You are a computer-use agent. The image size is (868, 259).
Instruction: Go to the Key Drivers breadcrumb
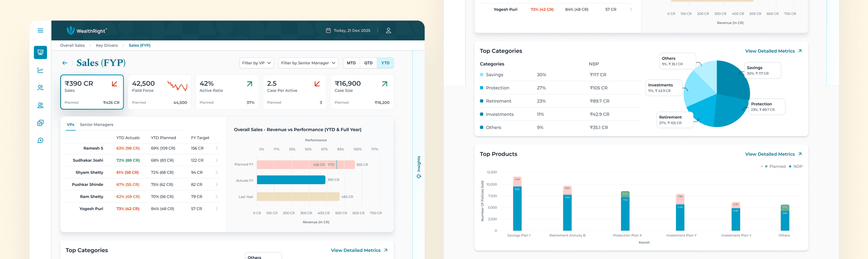pos(107,45)
